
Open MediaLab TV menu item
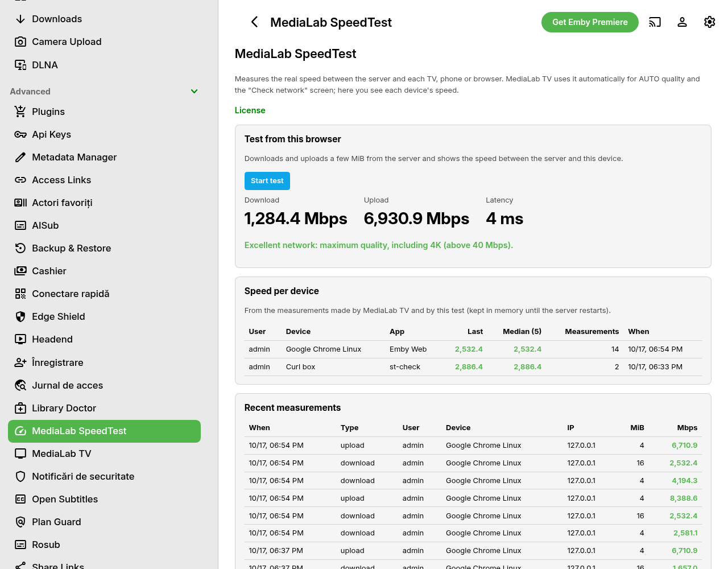[104, 453]
